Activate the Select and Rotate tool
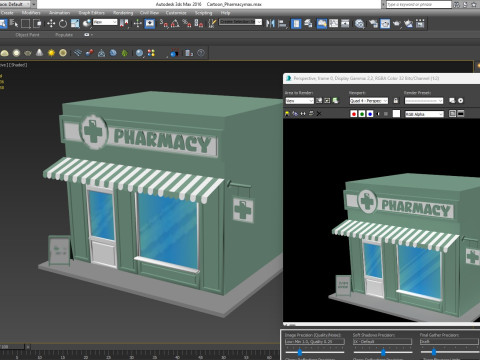This screenshot has width=480, height=360. 63,23
